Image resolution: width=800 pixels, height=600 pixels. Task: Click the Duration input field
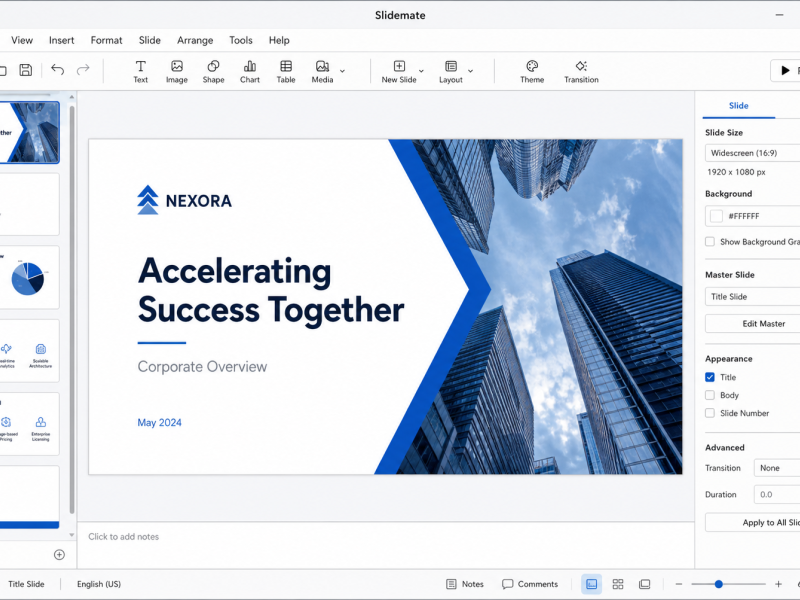tap(777, 494)
